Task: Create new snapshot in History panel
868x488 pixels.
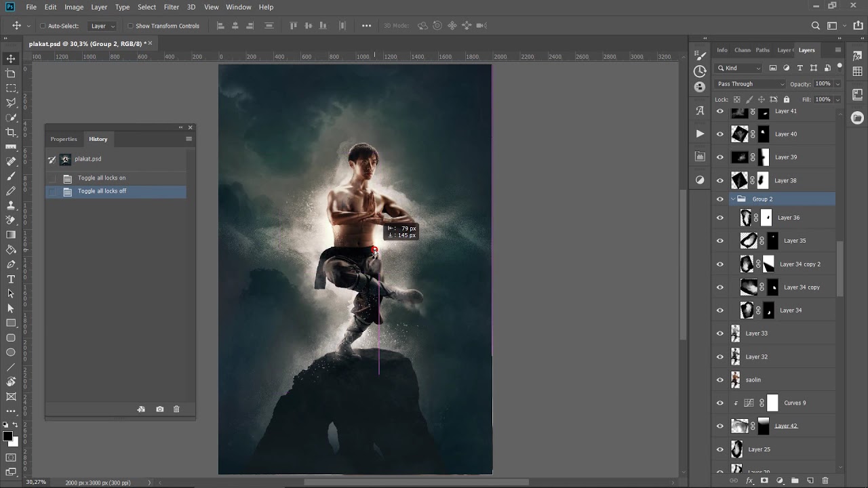Action: pos(159,409)
